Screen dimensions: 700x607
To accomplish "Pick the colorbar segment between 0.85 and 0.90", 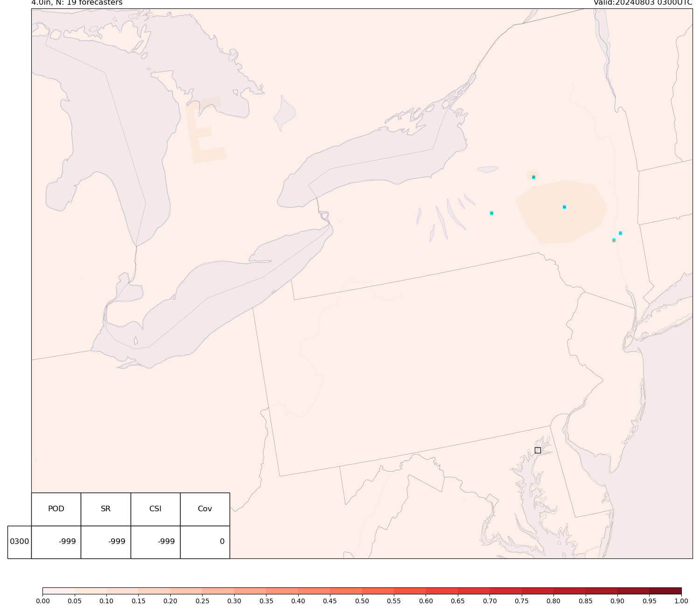I will (x=602, y=591).
